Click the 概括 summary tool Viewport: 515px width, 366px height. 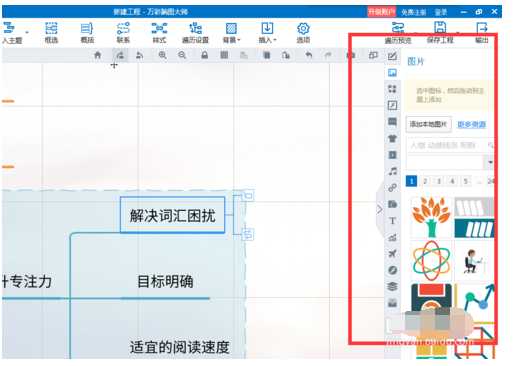click(87, 32)
